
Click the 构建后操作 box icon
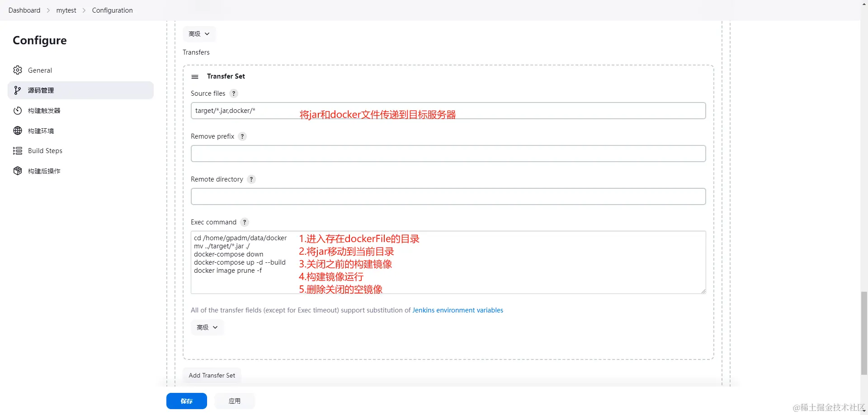coord(18,171)
